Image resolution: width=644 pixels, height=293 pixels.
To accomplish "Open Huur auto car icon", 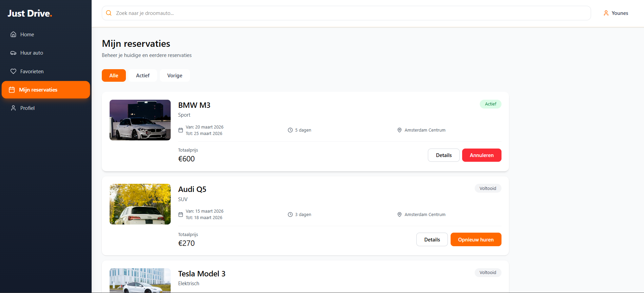I will point(13,53).
